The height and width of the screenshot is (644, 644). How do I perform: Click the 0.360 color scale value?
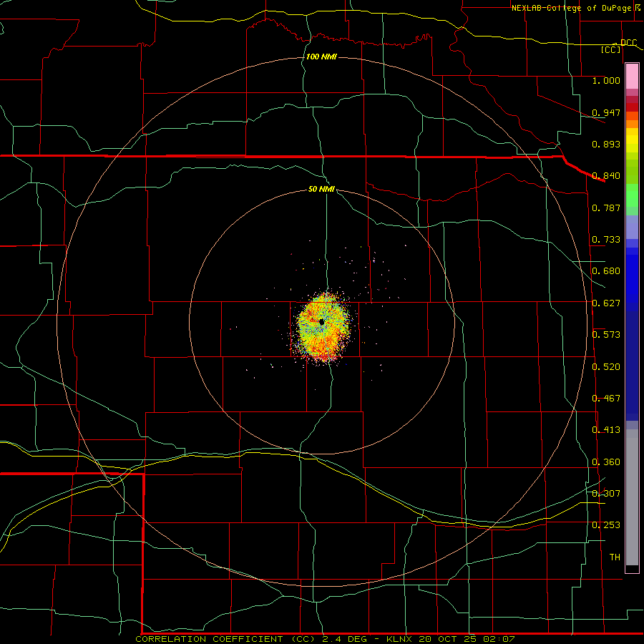click(606, 462)
